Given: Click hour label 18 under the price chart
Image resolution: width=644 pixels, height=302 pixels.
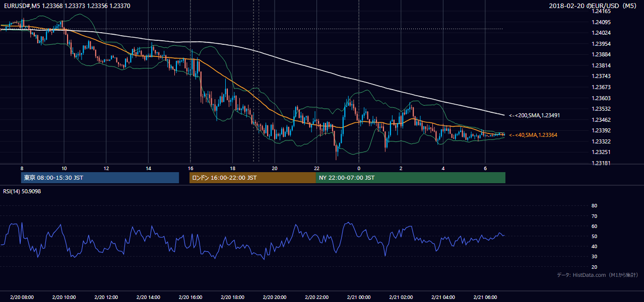Looking at the screenshot, I should click(x=232, y=168).
